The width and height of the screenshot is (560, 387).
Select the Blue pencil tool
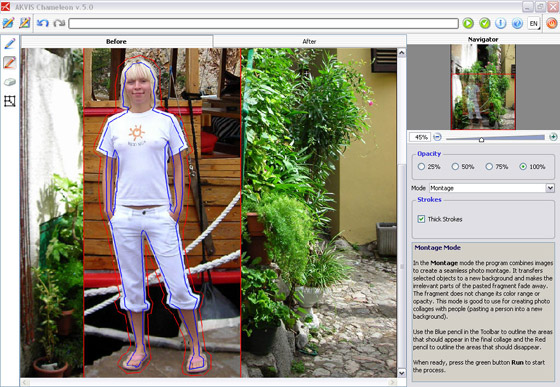tap(10, 44)
